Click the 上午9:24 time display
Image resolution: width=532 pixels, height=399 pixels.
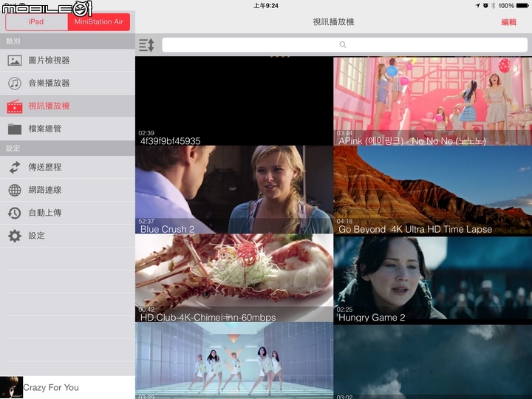click(266, 5)
